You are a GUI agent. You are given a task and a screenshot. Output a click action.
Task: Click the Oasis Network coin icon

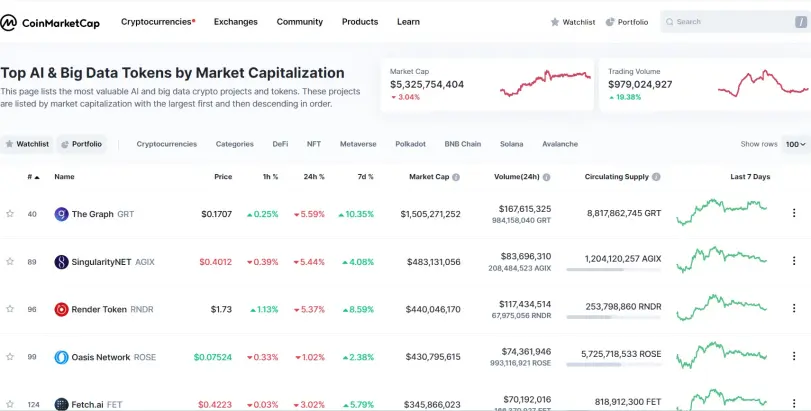62,357
